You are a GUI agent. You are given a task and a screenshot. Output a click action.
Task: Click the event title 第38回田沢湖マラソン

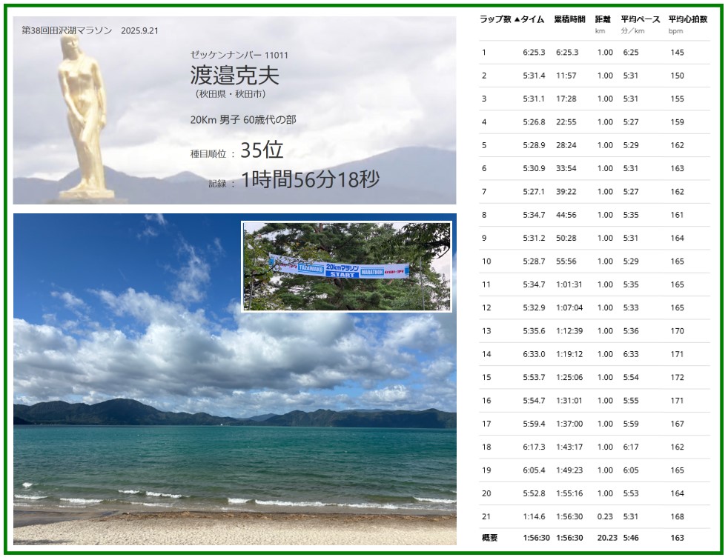tap(67, 31)
